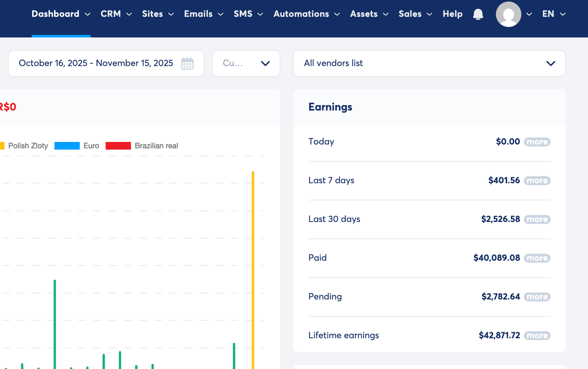Screen dimensions: 588x369
Task: Open the CRM menu
Action: pos(116,14)
